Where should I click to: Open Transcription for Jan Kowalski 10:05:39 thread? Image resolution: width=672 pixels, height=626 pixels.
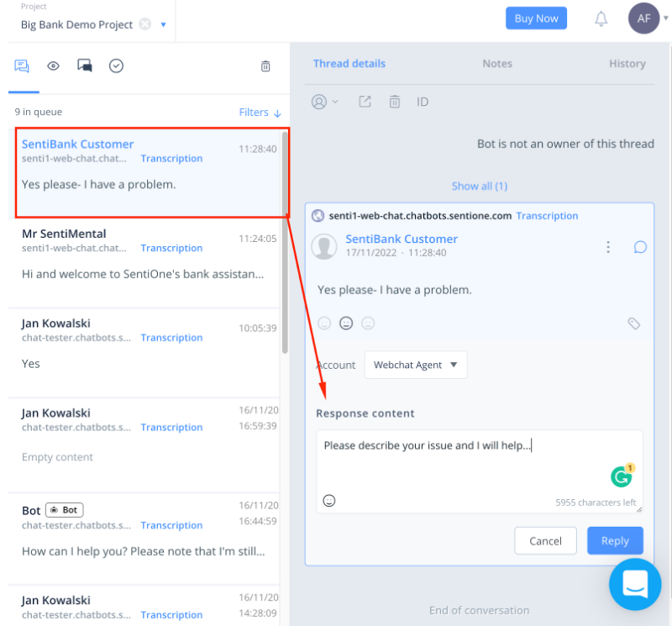pos(171,338)
